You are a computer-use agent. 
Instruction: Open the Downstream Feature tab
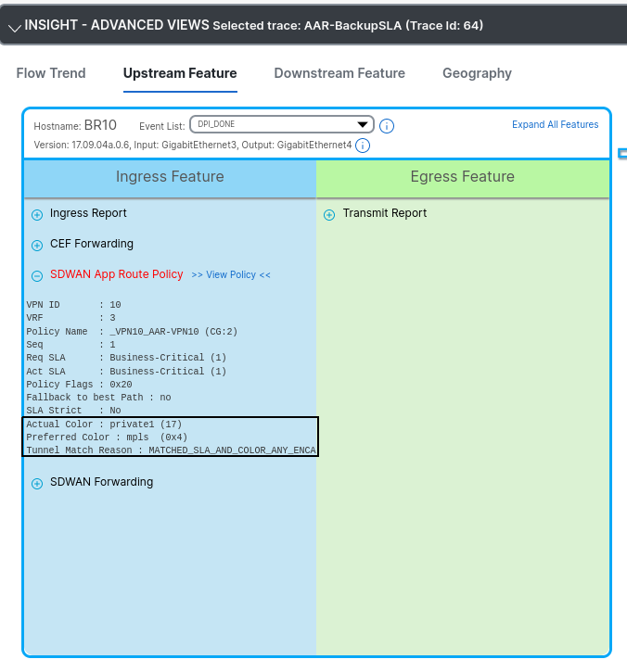tap(339, 73)
